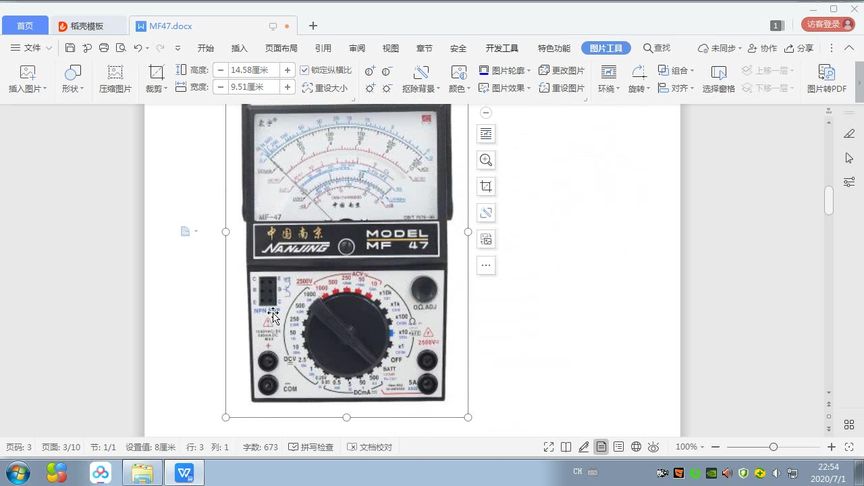Screen dimensions: 864x486
Task: Expand Picture Effects (图片效果) dropdown
Action: click(x=528, y=88)
